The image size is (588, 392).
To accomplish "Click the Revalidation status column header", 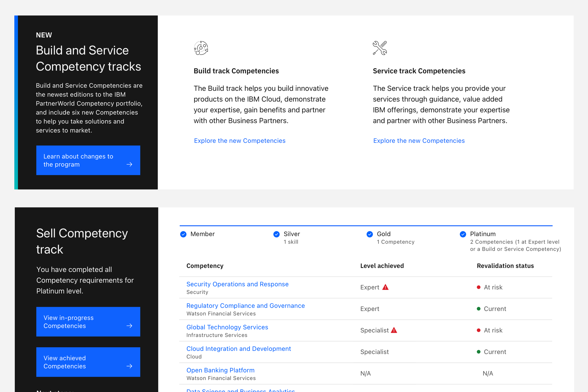I will pos(505,266).
